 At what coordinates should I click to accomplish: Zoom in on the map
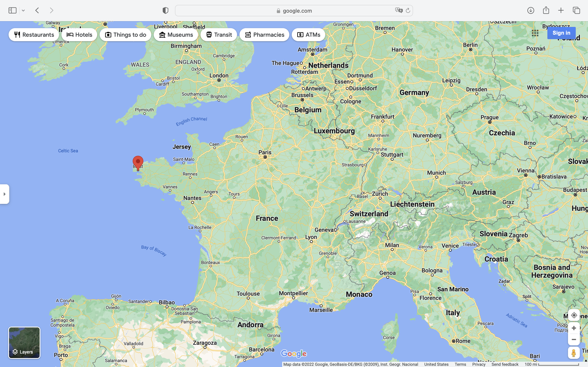coord(574,328)
